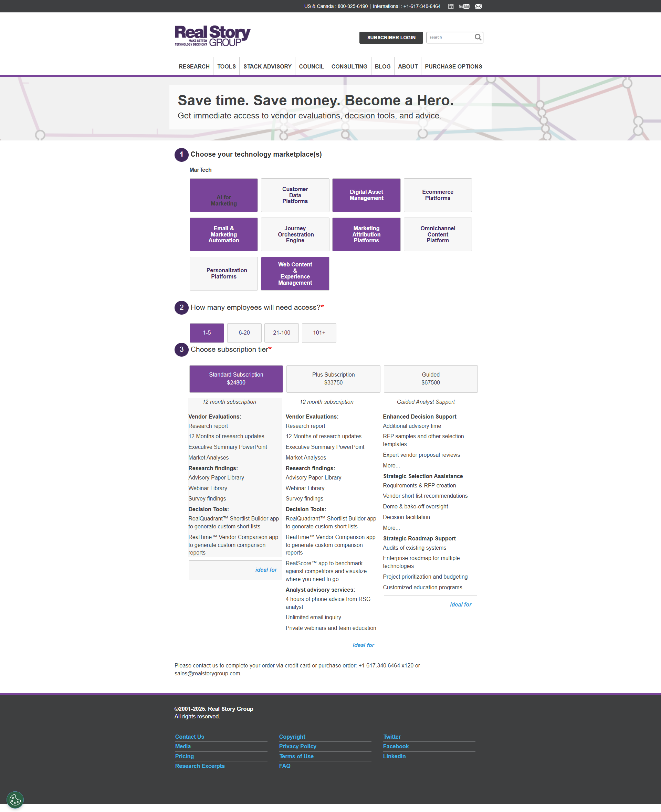Image resolution: width=661 pixels, height=812 pixels.
Task: Toggle Email & Marketing Automation tile
Action: click(x=223, y=234)
